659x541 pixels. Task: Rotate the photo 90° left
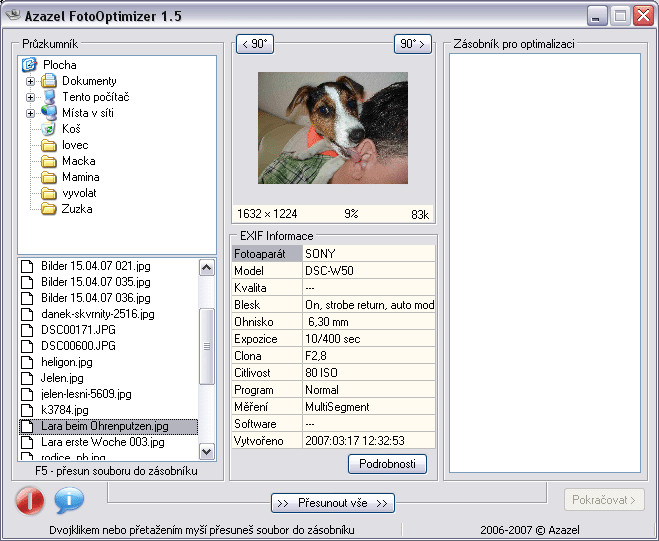pyautogui.click(x=255, y=44)
